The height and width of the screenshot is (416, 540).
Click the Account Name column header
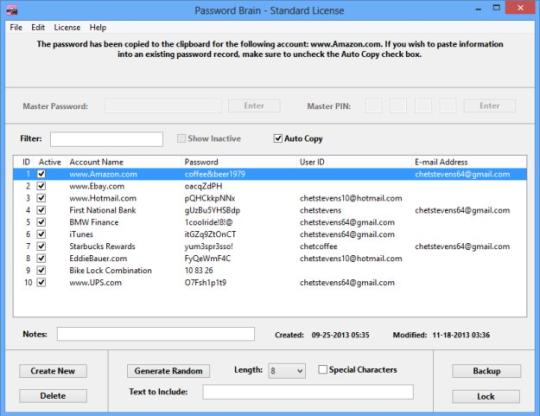tap(96, 162)
